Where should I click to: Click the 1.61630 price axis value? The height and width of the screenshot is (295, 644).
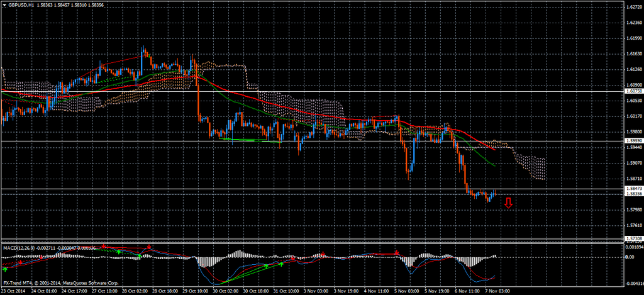click(x=634, y=54)
